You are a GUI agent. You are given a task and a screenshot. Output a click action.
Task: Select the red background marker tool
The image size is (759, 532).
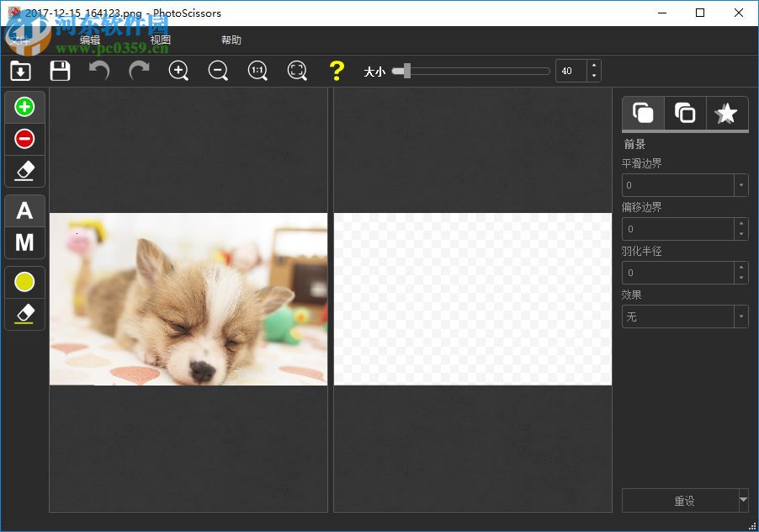pyautogui.click(x=24, y=139)
